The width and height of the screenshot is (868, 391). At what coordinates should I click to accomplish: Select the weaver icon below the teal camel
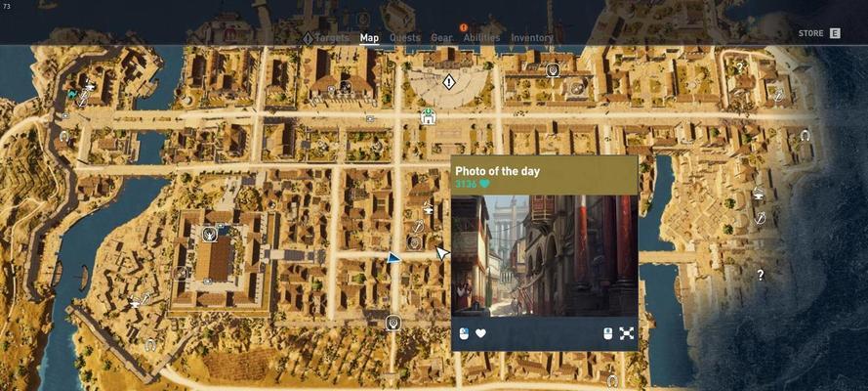coord(82,100)
